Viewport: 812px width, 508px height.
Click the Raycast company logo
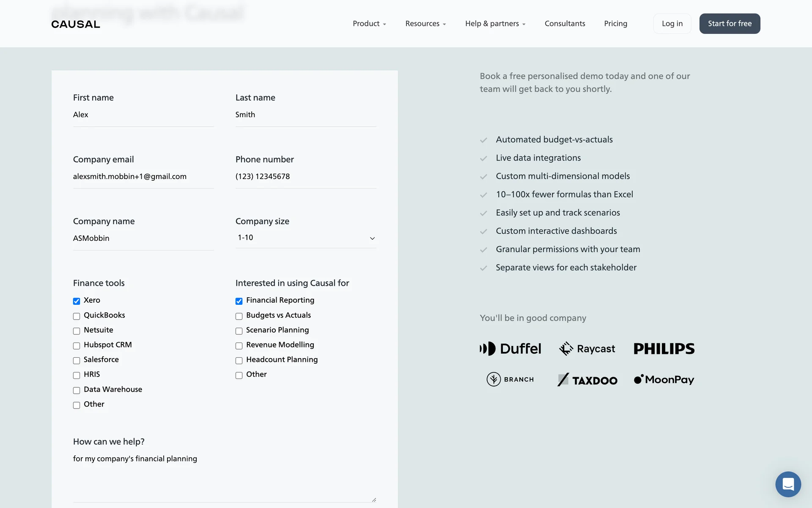pos(587,348)
